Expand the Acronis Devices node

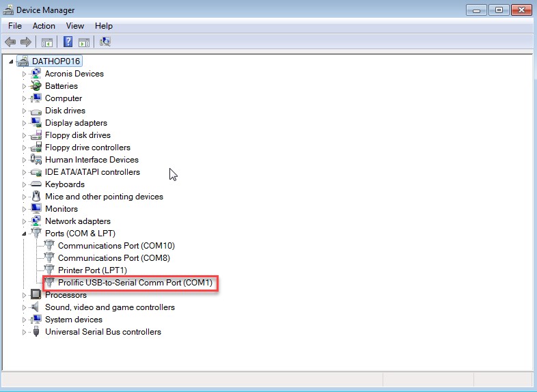[24, 74]
